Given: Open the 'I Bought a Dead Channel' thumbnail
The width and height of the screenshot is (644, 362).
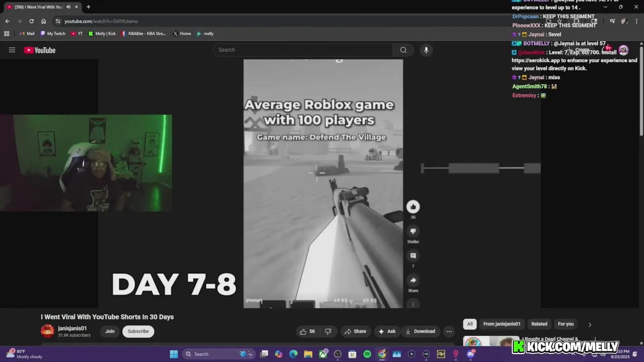Looking at the screenshot, I should pyautogui.click(x=491, y=342).
